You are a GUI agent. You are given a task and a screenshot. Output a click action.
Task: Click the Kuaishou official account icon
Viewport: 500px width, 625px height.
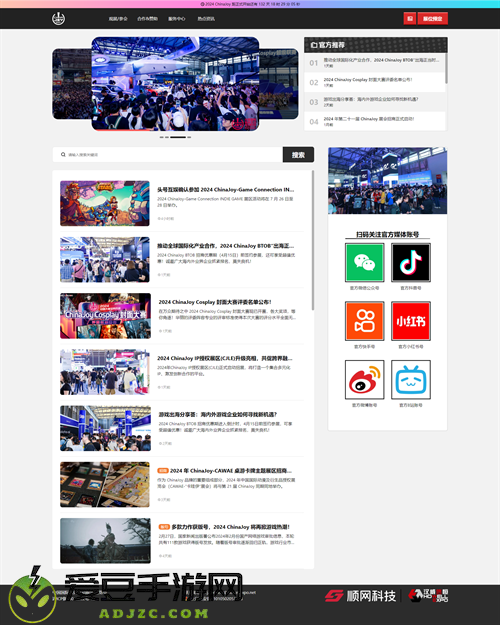[364, 321]
